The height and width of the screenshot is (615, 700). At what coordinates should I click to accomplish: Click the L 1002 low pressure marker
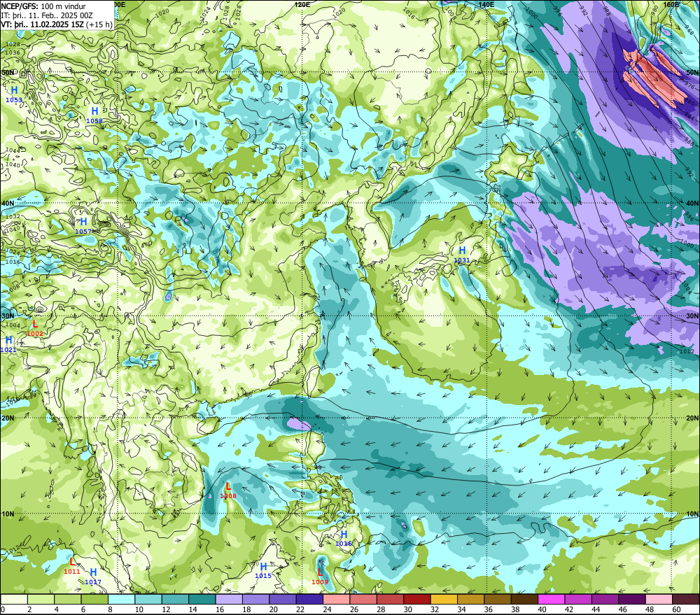[x=35, y=328]
